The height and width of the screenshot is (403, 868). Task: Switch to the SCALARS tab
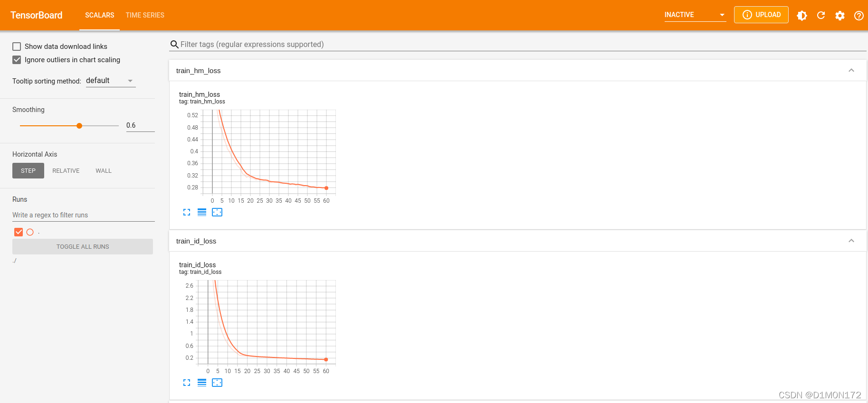click(100, 15)
